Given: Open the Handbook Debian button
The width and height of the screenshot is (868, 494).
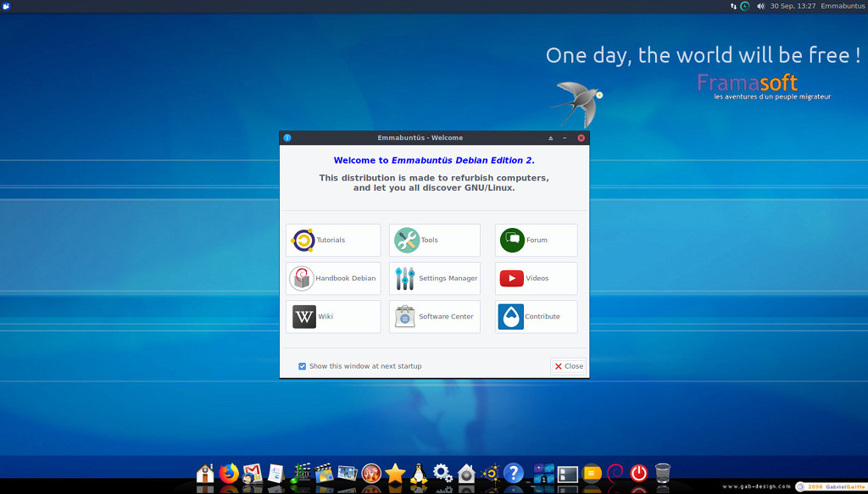Looking at the screenshot, I should (333, 278).
